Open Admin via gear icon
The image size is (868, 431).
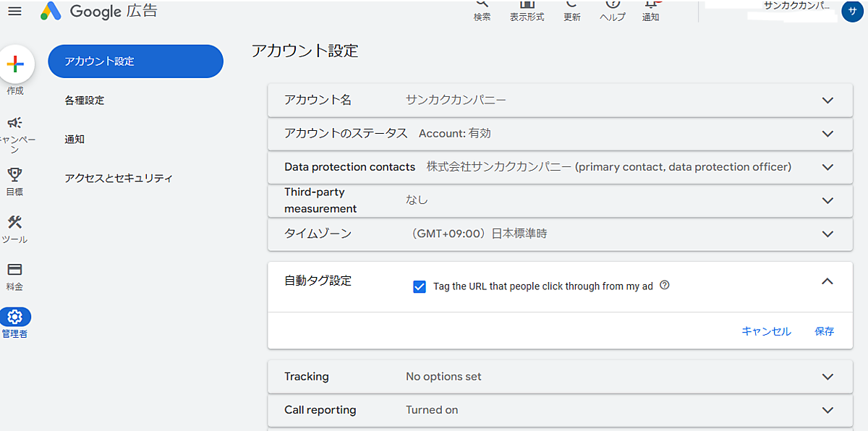[15, 317]
